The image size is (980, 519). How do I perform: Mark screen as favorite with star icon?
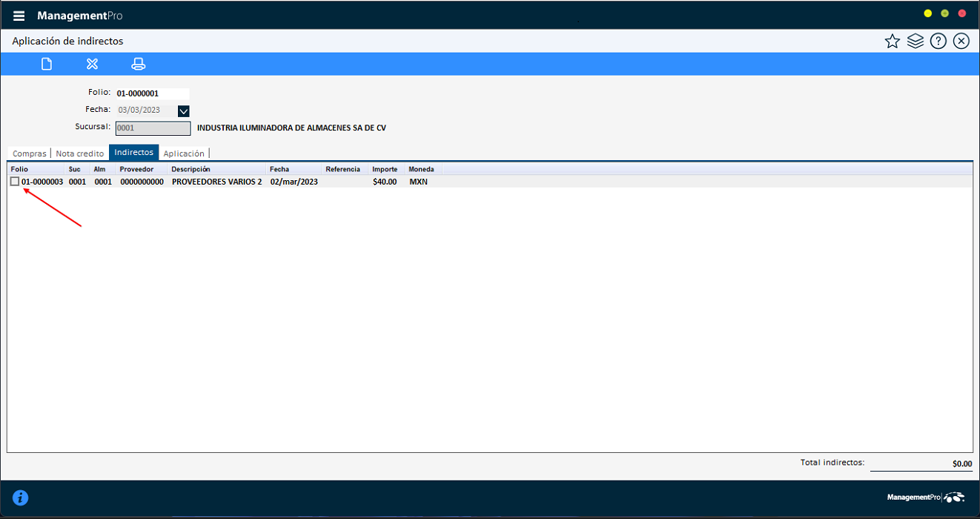[892, 42]
